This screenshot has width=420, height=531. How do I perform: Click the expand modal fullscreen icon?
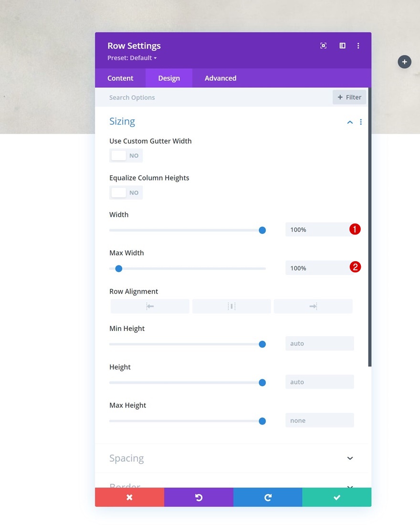coord(323,46)
